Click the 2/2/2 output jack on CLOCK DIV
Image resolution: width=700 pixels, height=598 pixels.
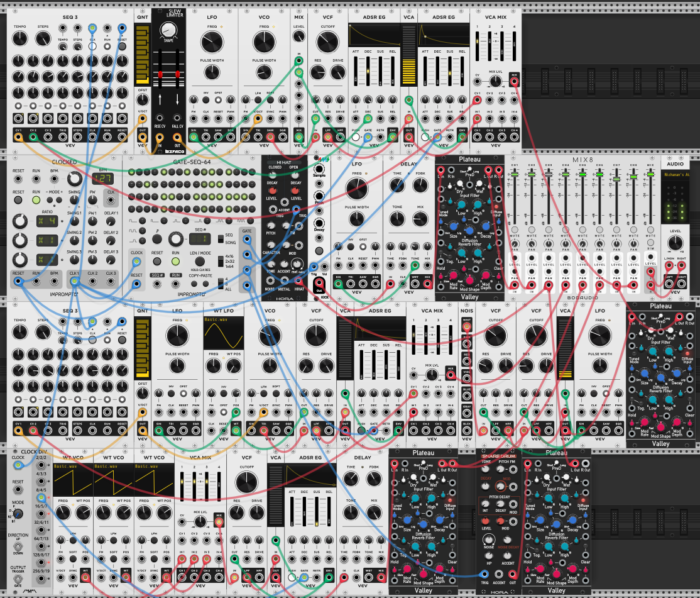pos(41,465)
